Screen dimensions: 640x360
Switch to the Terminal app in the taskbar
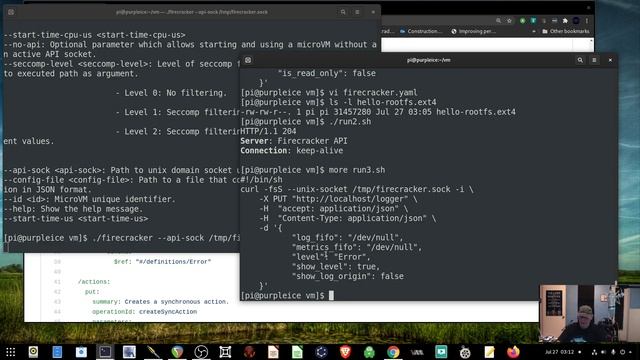105,352
